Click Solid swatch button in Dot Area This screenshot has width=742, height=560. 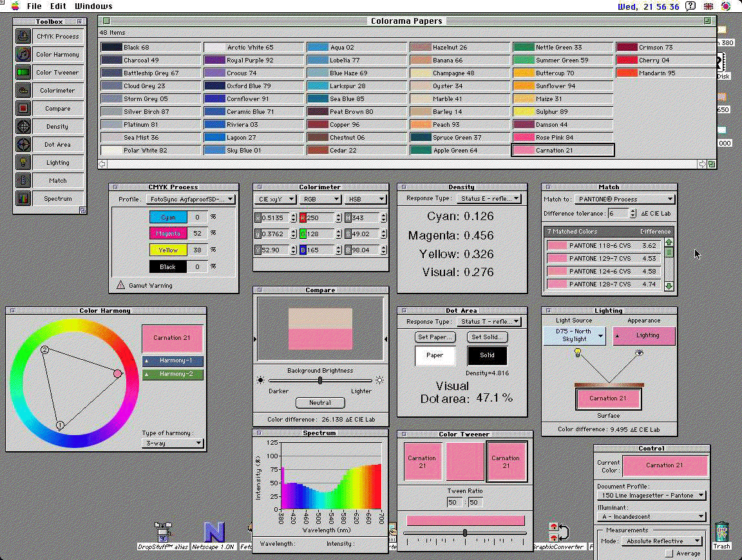[488, 356]
